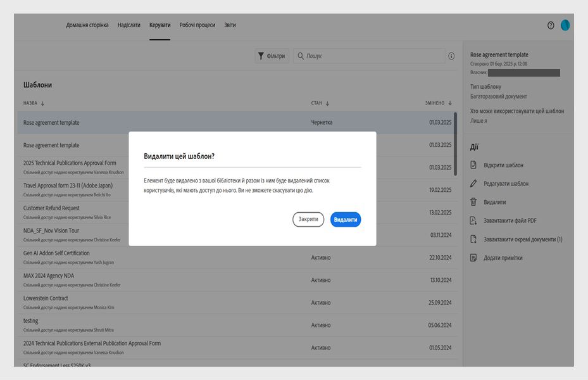Screen dimensions: 588x380
Task: Click Активно status for Lowenstein Contract
Action: click(321, 303)
